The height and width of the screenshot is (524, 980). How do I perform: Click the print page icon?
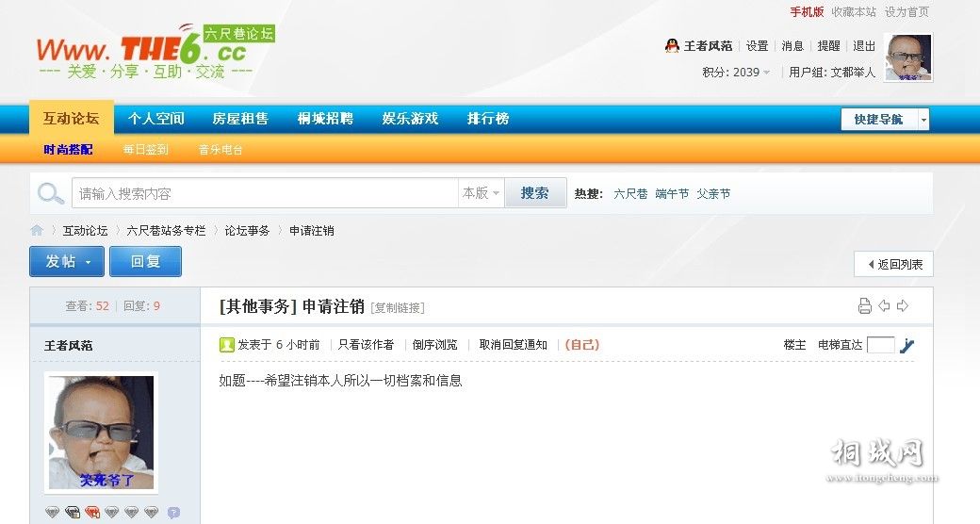point(864,306)
